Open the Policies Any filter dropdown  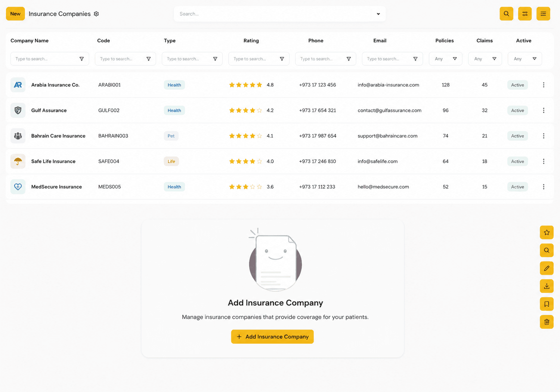(445, 59)
